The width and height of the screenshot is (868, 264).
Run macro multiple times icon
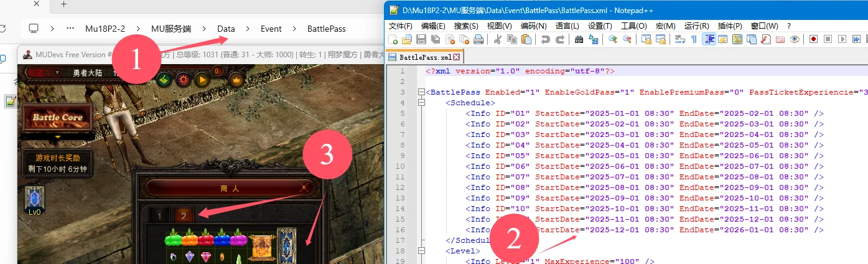(856, 39)
